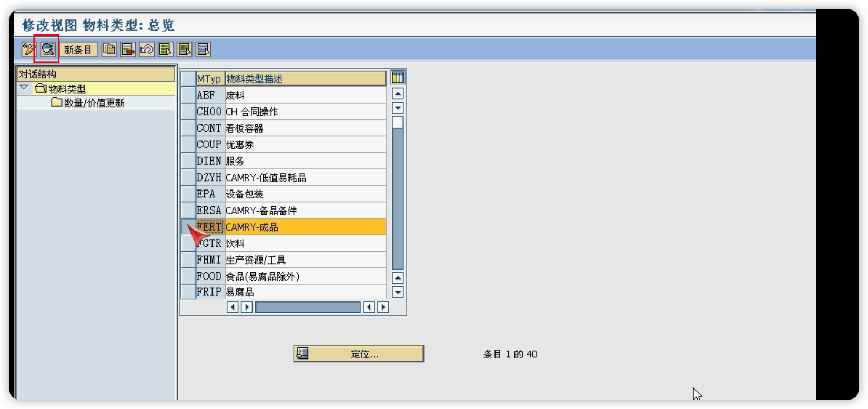Select the row marker for DIEN
The image size is (868, 409).
tap(188, 161)
